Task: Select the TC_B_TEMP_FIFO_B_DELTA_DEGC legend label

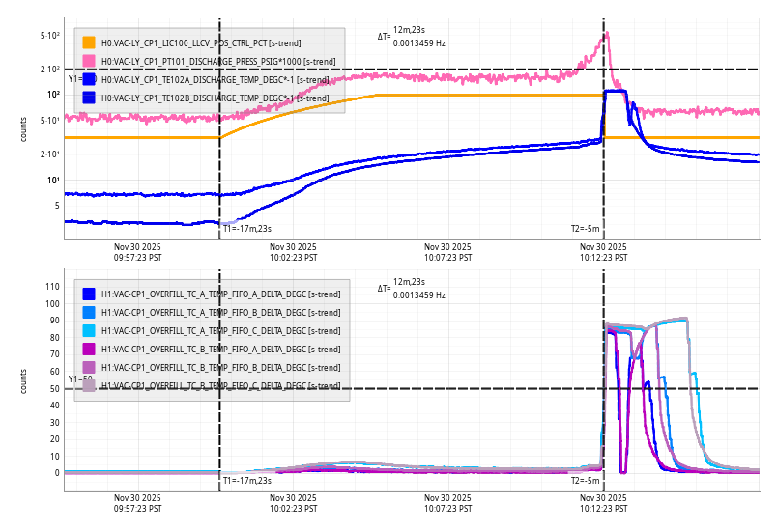Action: [220, 367]
